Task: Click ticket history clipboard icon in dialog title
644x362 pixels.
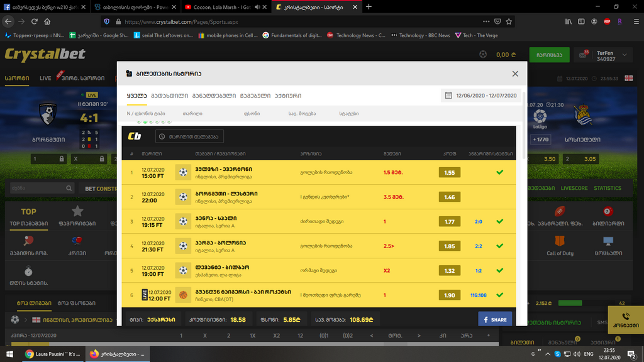Action: coord(129,74)
